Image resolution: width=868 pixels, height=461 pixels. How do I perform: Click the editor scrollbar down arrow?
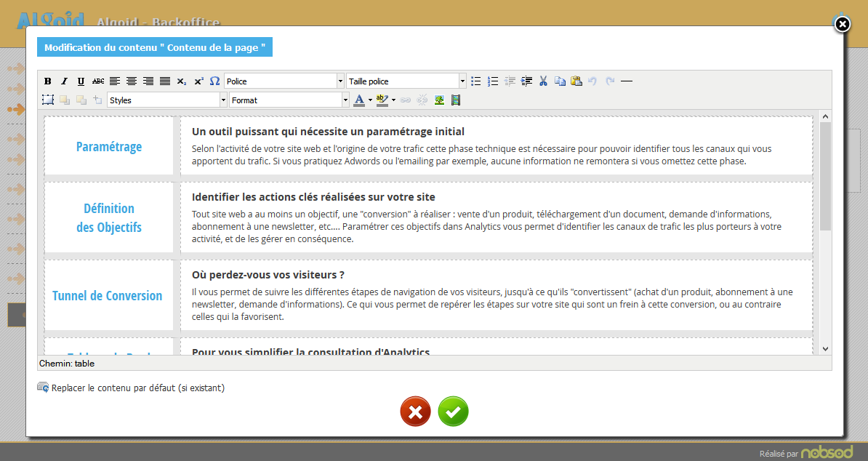(x=825, y=348)
